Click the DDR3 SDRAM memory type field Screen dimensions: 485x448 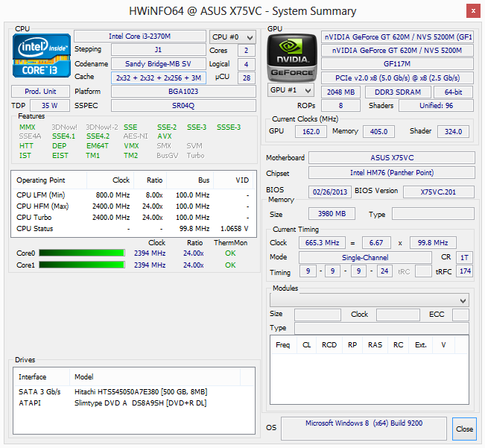point(398,92)
